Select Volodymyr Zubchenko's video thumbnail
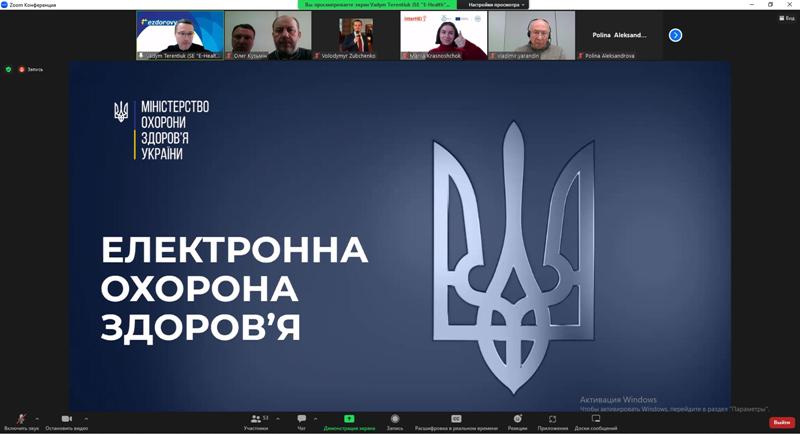Image resolution: width=800 pixels, height=434 pixels. [x=356, y=36]
